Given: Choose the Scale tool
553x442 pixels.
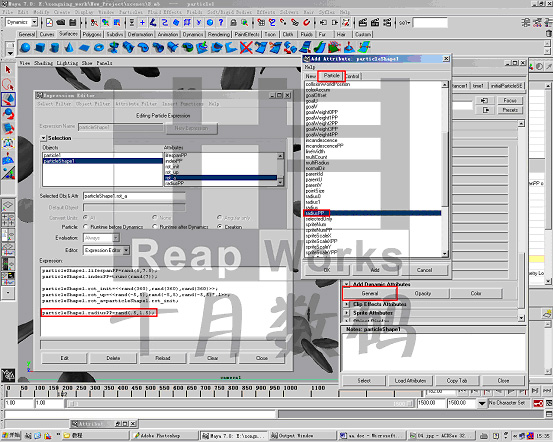Looking at the screenshot, I should tap(8, 129).
